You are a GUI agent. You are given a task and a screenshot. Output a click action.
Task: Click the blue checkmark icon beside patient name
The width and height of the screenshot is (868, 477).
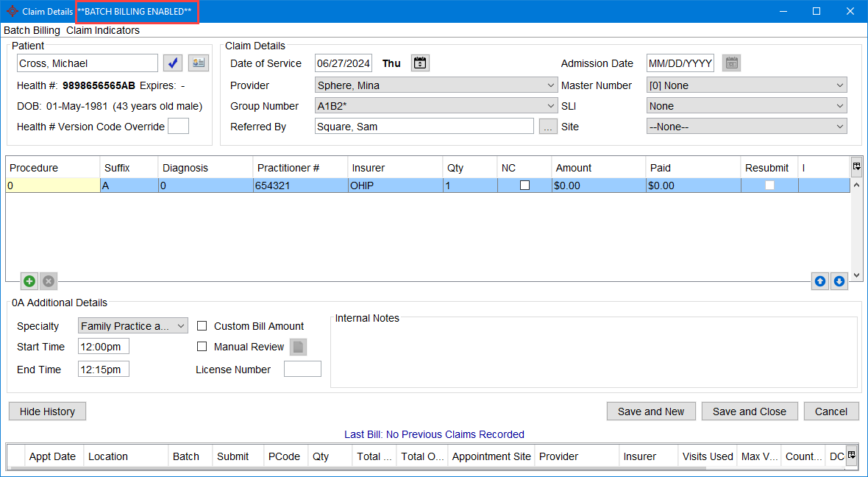pyautogui.click(x=172, y=63)
